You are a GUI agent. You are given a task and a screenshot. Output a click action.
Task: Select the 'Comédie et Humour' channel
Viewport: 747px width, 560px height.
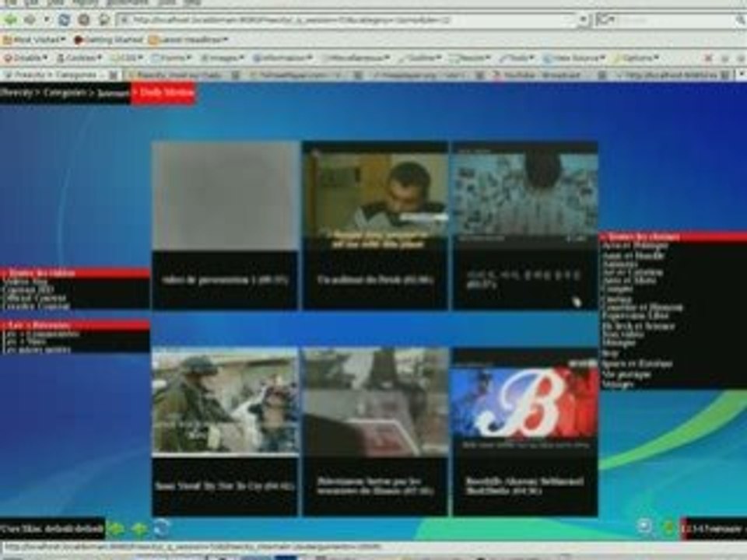[642, 308]
